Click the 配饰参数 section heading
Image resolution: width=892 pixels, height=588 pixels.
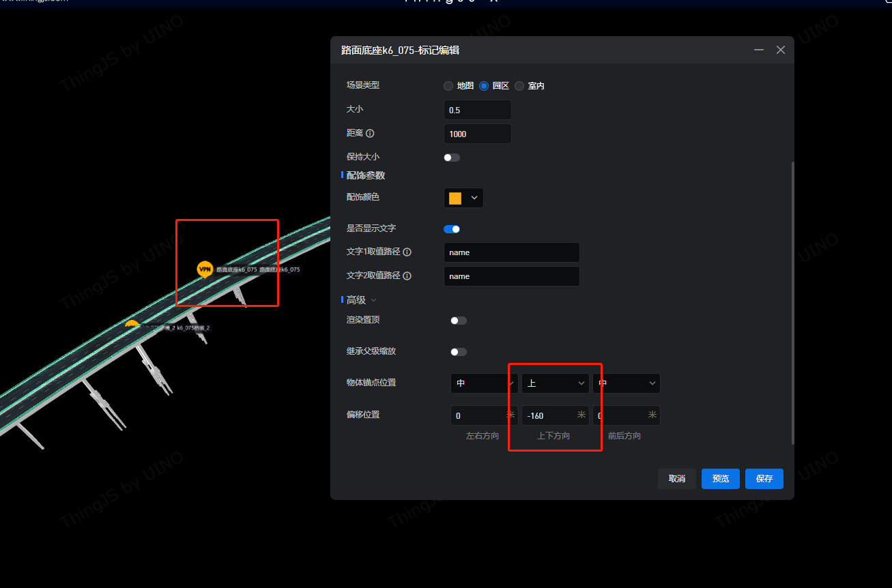pyautogui.click(x=366, y=175)
